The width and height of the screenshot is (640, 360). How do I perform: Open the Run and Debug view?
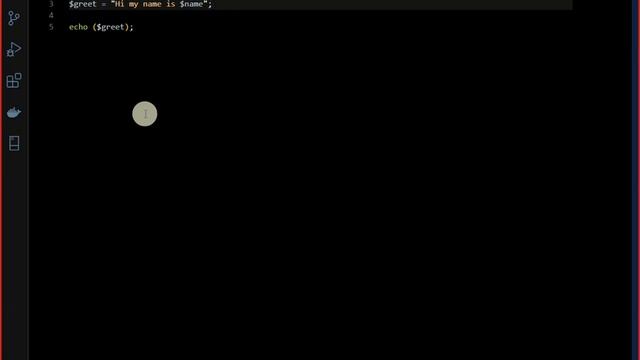click(x=14, y=49)
